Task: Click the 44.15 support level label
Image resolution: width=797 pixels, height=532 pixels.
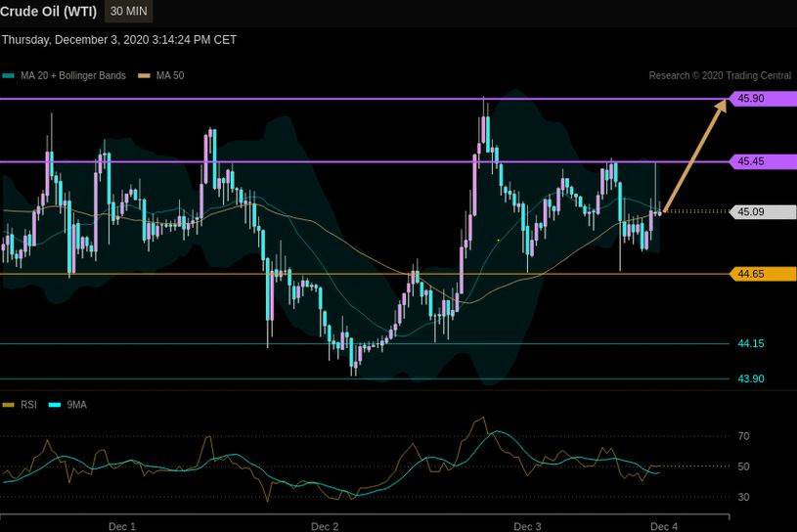Action: [x=751, y=344]
